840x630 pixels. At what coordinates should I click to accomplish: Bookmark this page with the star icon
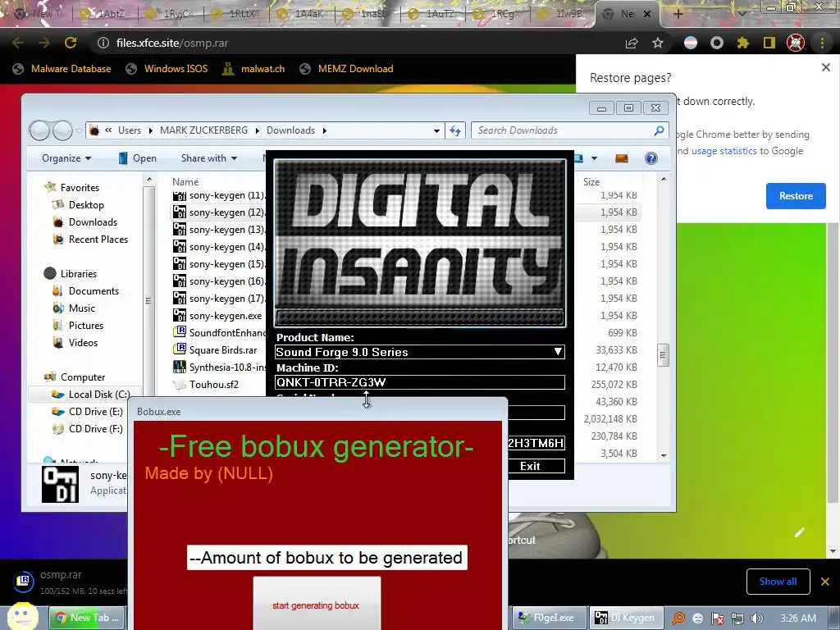pyautogui.click(x=658, y=43)
